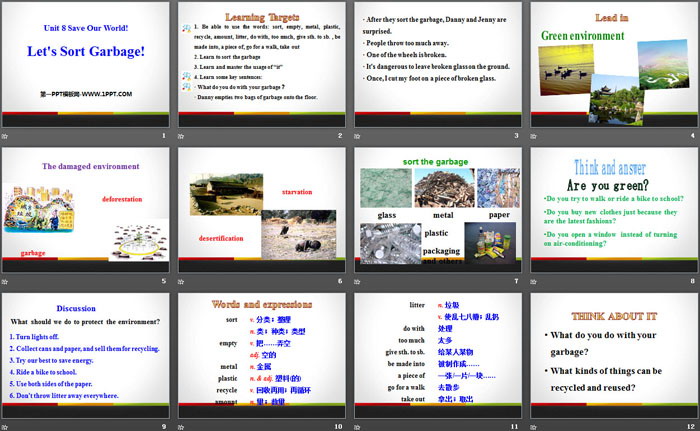Image resolution: width=700 pixels, height=431 pixels.
Task: Click 'What do you do with your garbage?' text
Action: 603,343
